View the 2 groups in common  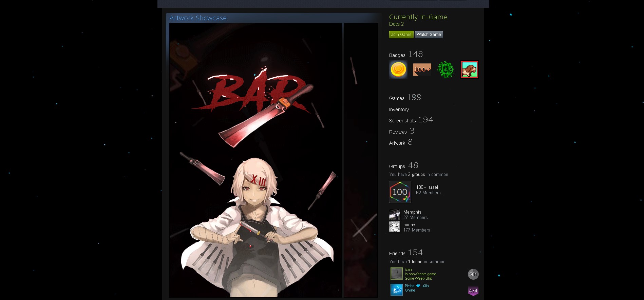[x=417, y=175]
